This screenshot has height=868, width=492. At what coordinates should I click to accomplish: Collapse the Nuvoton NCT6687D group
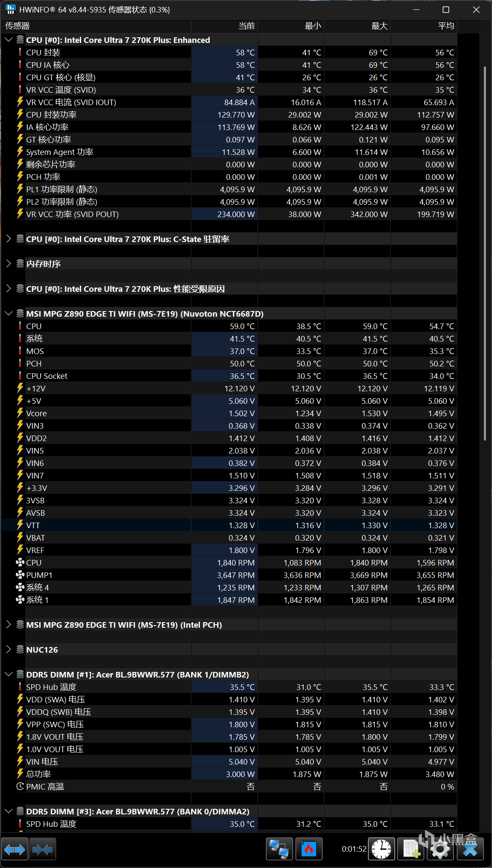[x=8, y=314]
